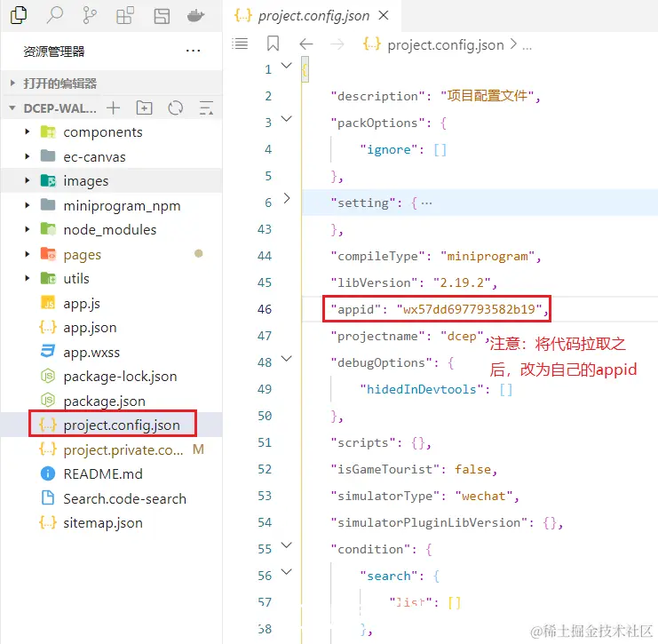Screen dimensions: 658x644
Task: Click the appid value wx57dd697793582b19
Action: 469,309
